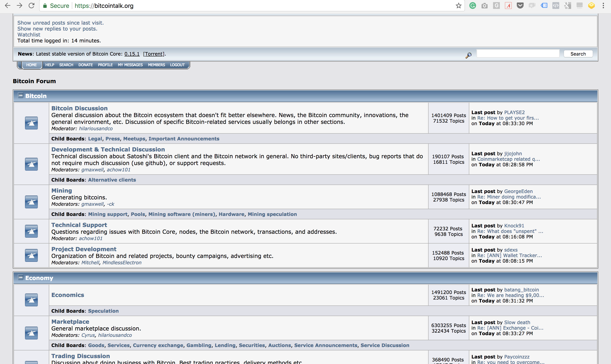
Task: Click the blue Tag Assistant extension icon
Action: [544, 6]
